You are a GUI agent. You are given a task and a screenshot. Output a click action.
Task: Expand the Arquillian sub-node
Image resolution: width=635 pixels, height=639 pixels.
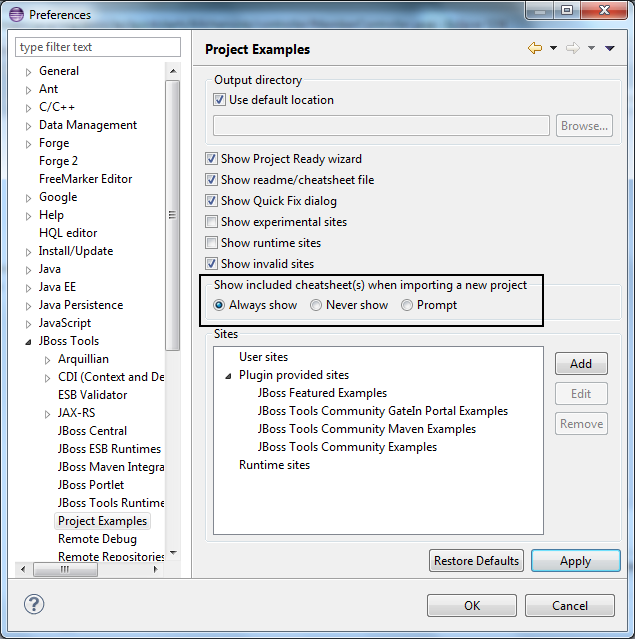tap(47, 360)
